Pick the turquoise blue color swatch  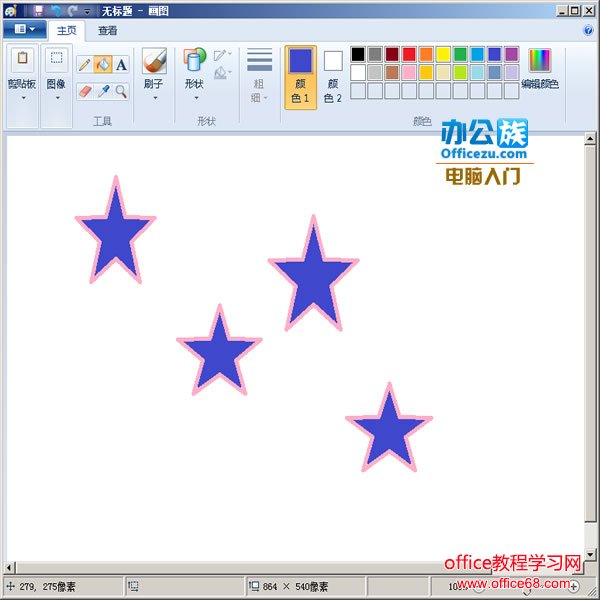coord(477,54)
